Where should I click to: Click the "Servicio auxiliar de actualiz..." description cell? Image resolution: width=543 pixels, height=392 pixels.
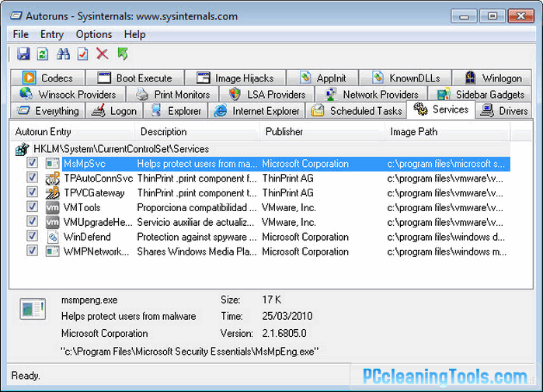[195, 222]
